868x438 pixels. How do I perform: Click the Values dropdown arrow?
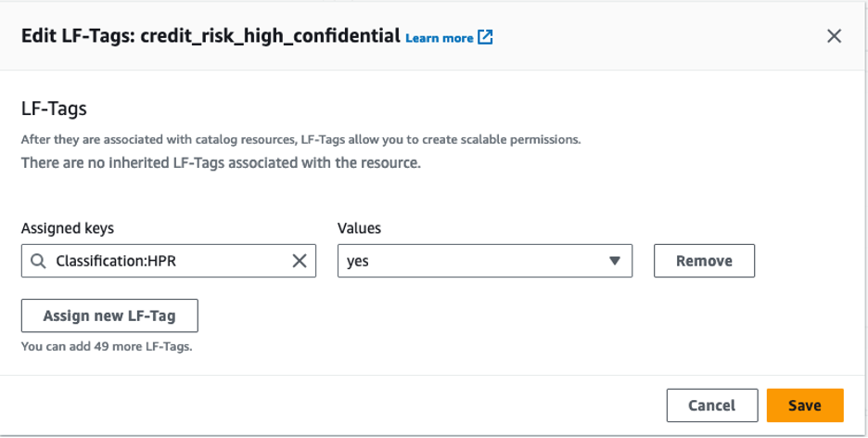pyautogui.click(x=614, y=262)
